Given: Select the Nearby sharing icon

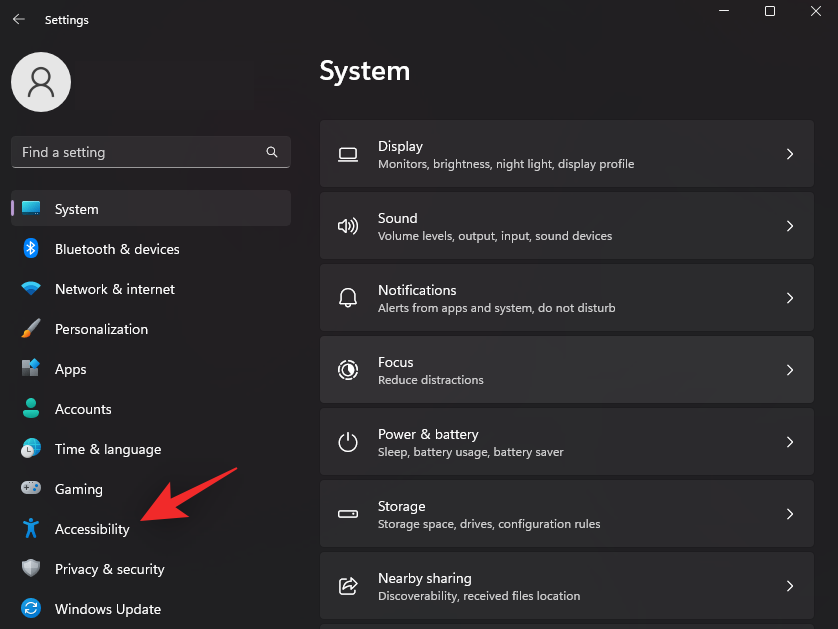Looking at the screenshot, I should click(x=347, y=586).
